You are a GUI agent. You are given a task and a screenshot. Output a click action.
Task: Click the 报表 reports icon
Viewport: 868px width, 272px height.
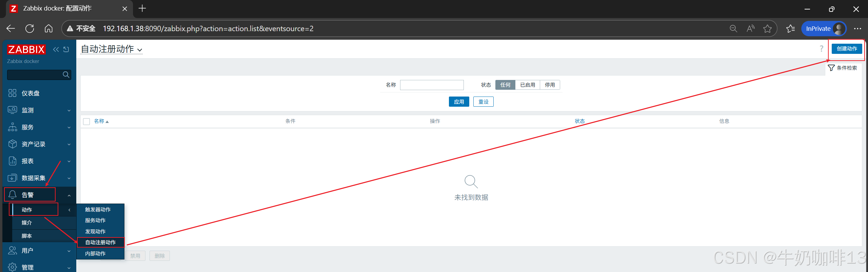tap(13, 161)
